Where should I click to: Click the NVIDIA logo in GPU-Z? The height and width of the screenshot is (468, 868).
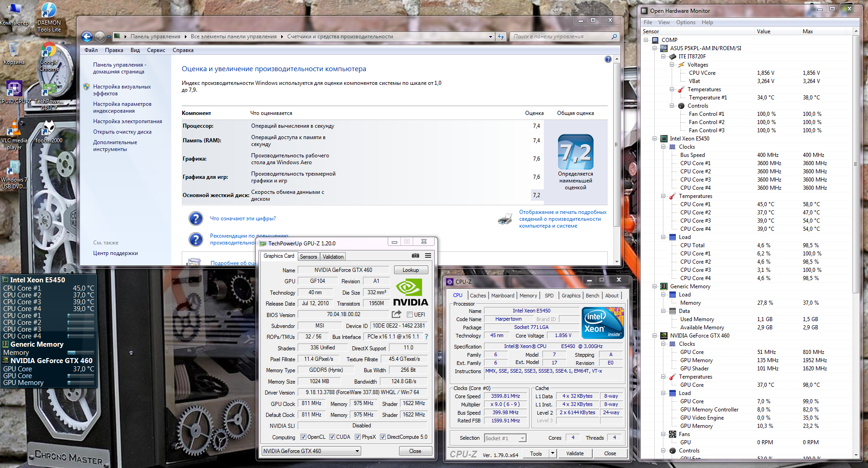(410, 292)
